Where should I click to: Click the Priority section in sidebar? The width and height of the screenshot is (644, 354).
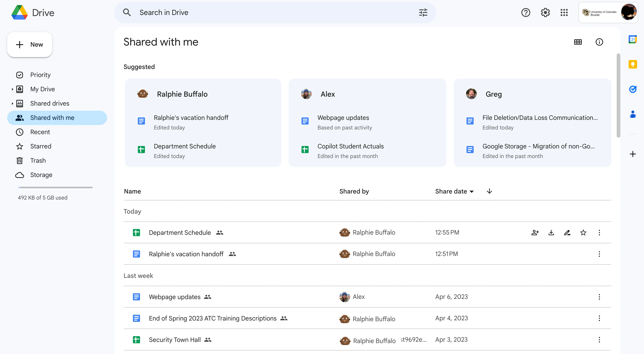click(x=40, y=74)
